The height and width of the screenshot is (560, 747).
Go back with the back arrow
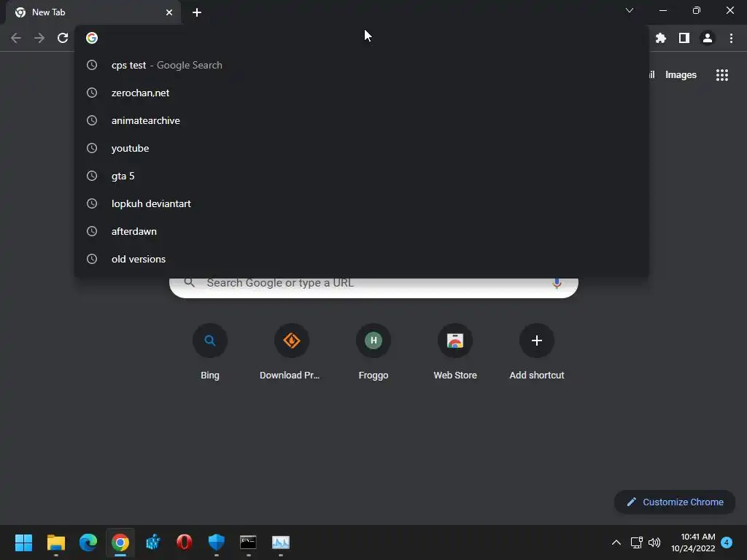coord(16,38)
